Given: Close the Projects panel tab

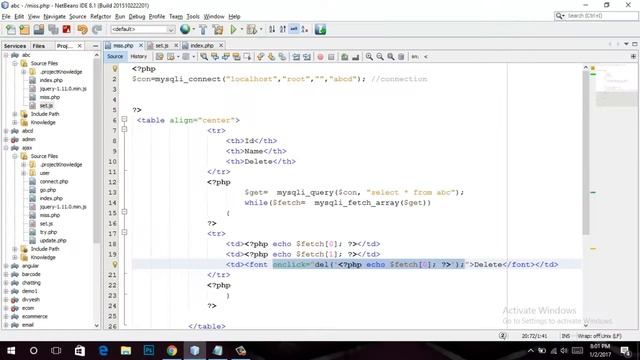Looking at the screenshot, I should (80, 46).
